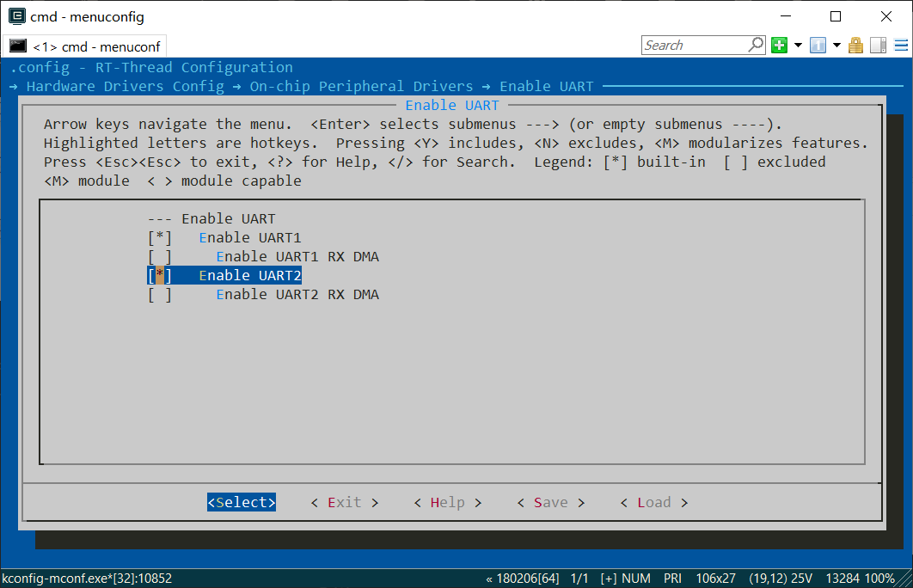Click the '13284' value in status bar
Screen dimensions: 913x588
[843, 579]
